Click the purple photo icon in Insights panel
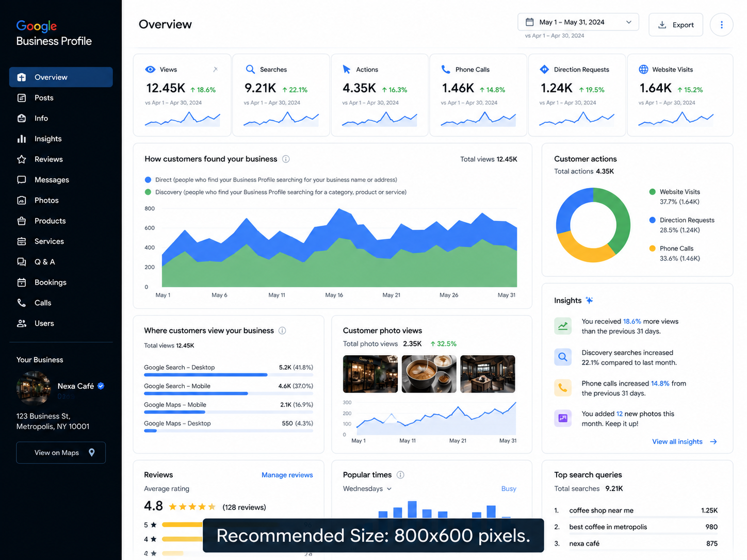 563,418
